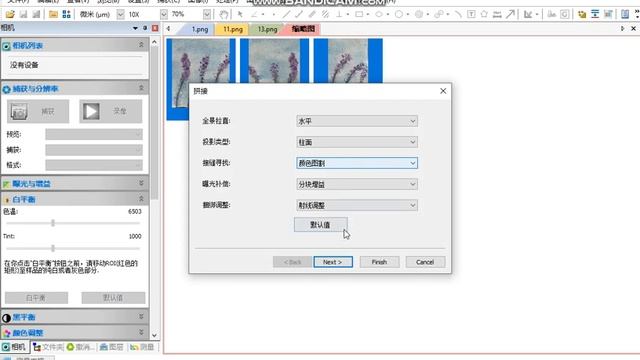The image size is (640, 360).
Task: Click the default values button in dialog
Action: click(320, 225)
